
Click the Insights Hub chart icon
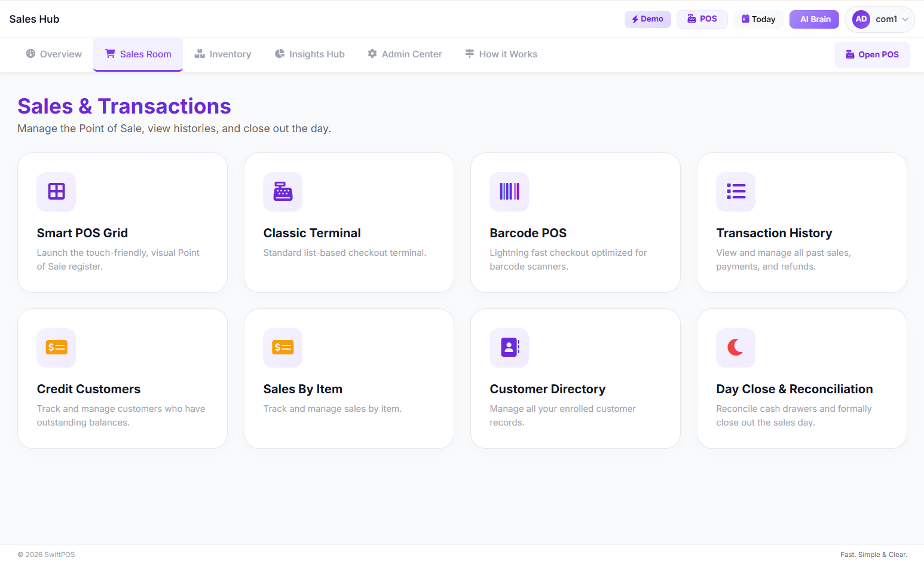point(280,54)
